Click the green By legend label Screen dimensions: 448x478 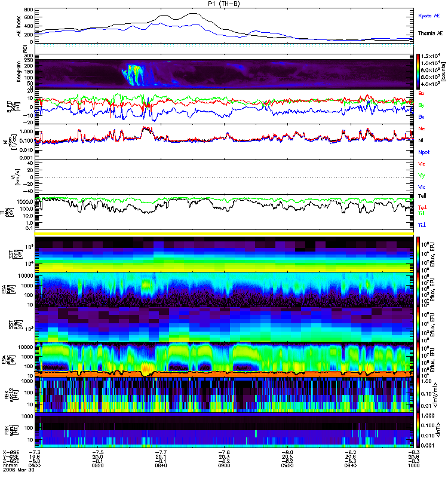click(421, 105)
